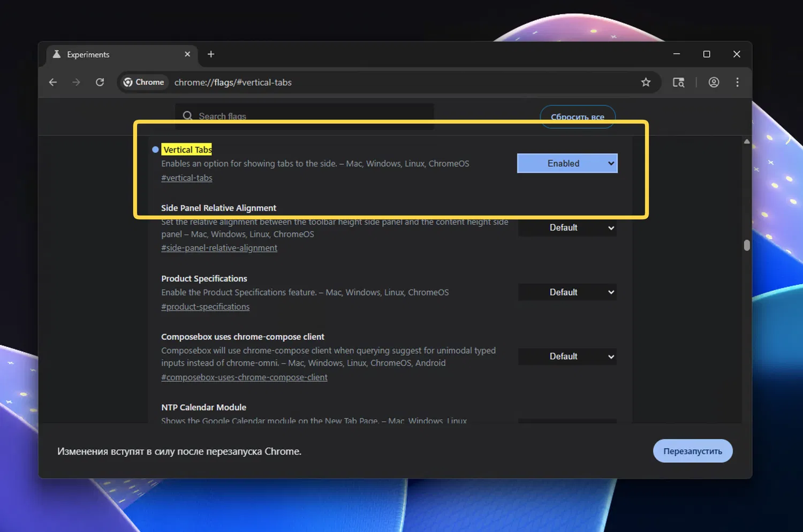Follow the #side-panel-relative-alignment link
This screenshot has height=532, width=803.
click(219, 248)
